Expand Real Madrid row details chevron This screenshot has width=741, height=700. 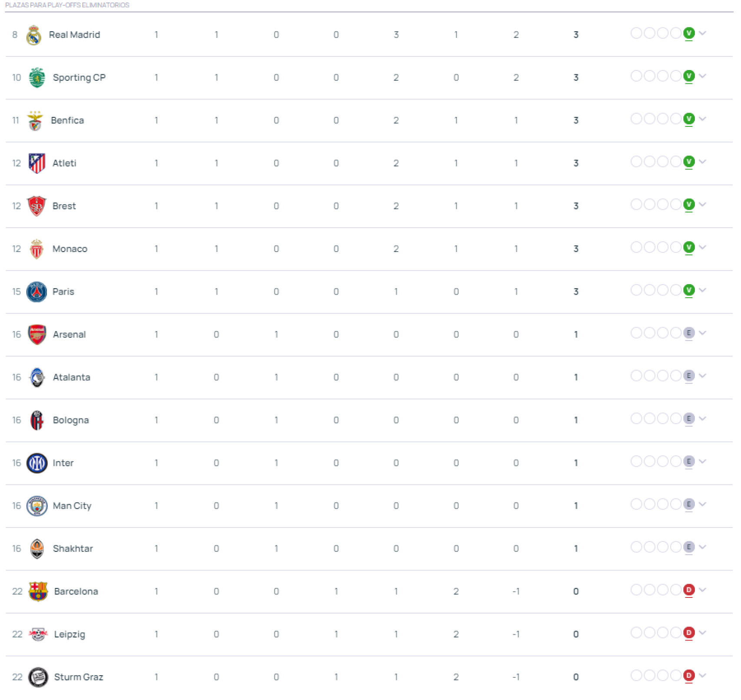click(x=703, y=33)
